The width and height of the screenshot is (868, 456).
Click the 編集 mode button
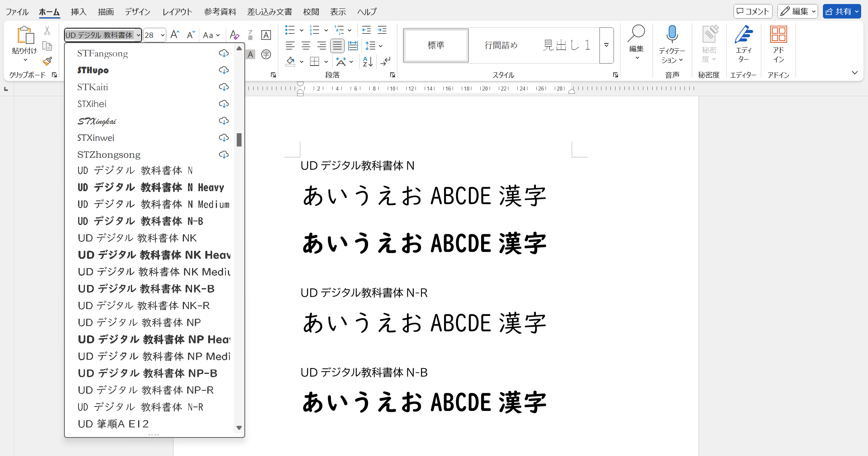798,11
